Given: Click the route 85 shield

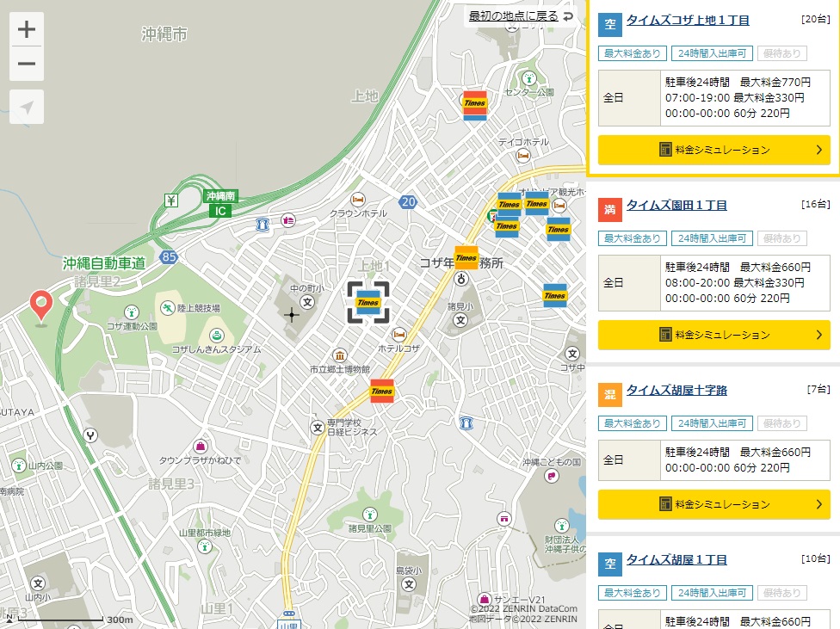Looking at the screenshot, I should [x=168, y=256].
